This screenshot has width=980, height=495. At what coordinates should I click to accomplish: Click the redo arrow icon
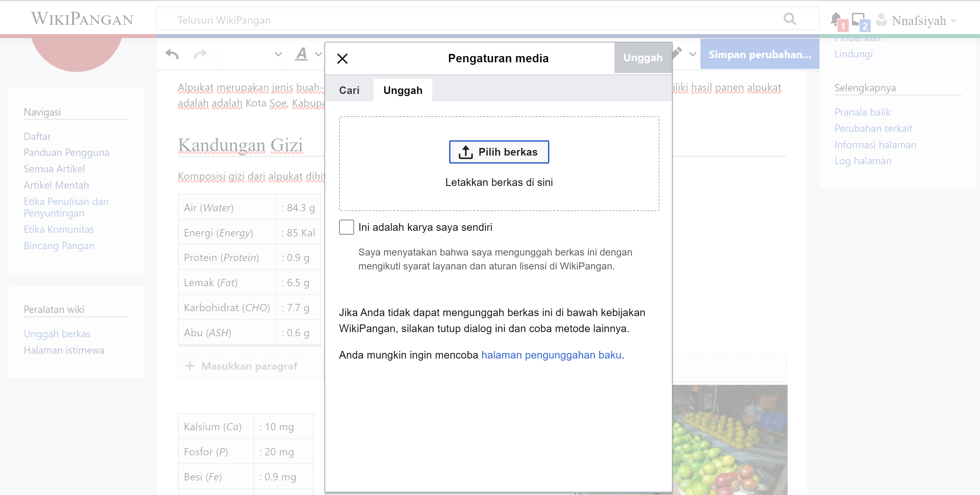tap(200, 54)
